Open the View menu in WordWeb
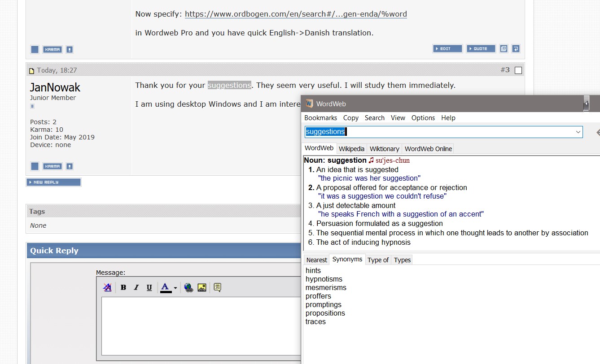This screenshot has width=600, height=364. click(398, 118)
